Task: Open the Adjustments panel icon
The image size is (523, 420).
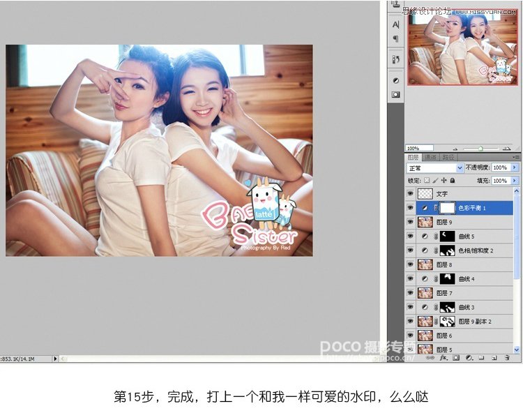Action: (396, 81)
